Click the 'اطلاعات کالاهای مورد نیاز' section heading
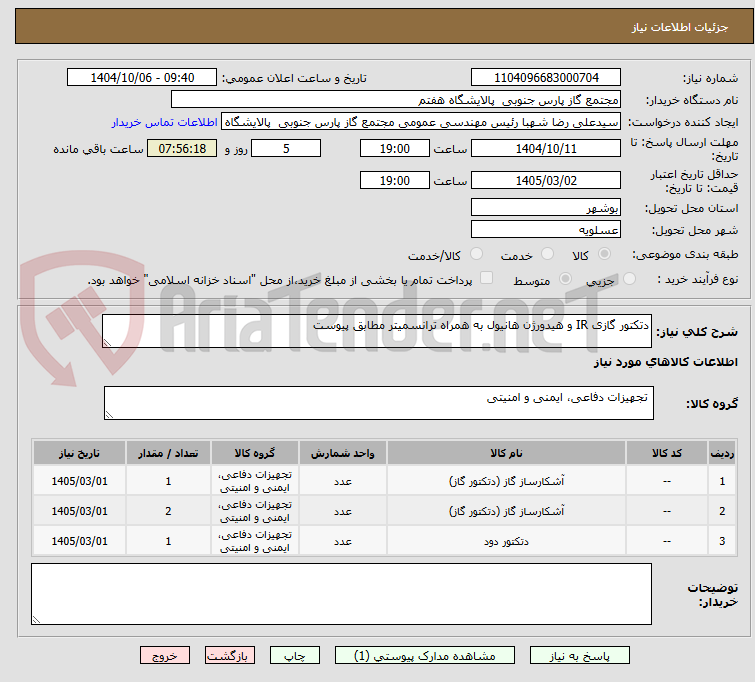Screen dimensions: 755x682 click(x=665, y=362)
